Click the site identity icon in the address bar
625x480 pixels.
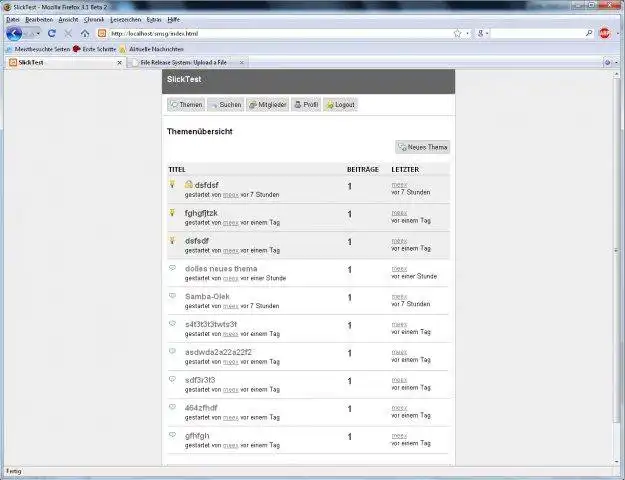click(102, 33)
